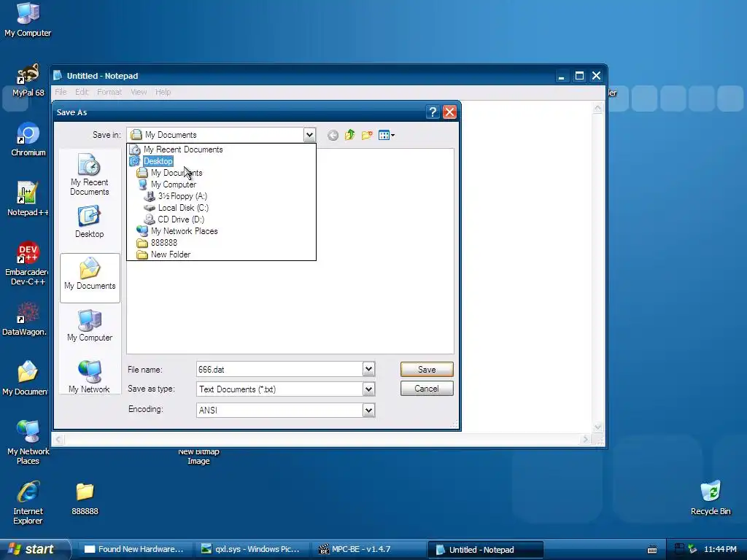Click Notepad vertical scrollbar down arrow
Viewport: 747px width, 560px height.
[598, 427]
